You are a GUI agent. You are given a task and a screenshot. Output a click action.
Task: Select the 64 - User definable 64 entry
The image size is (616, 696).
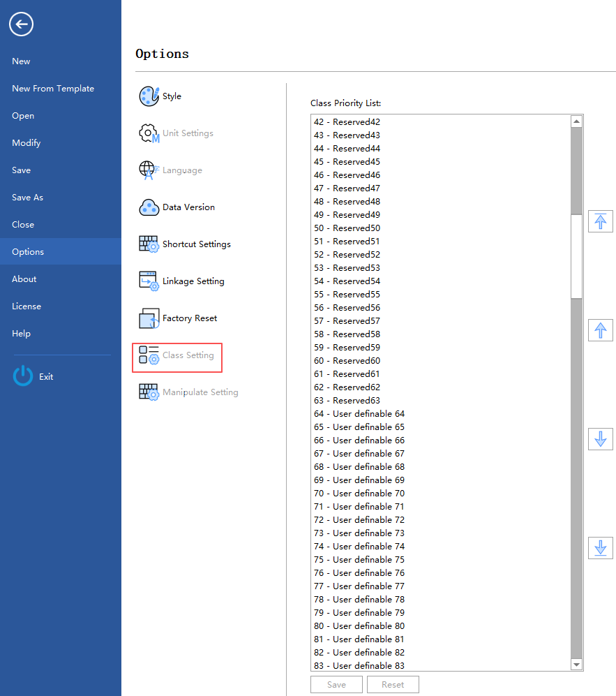click(359, 414)
